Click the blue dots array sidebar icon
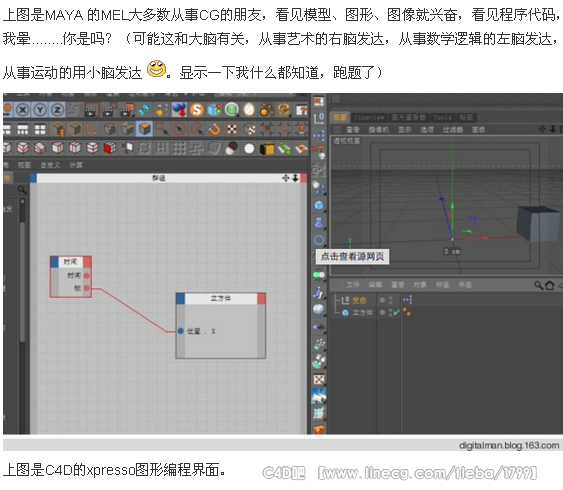The height and width of the screenshot is (490, 563). pyautogui.click(x=319, y=135)
